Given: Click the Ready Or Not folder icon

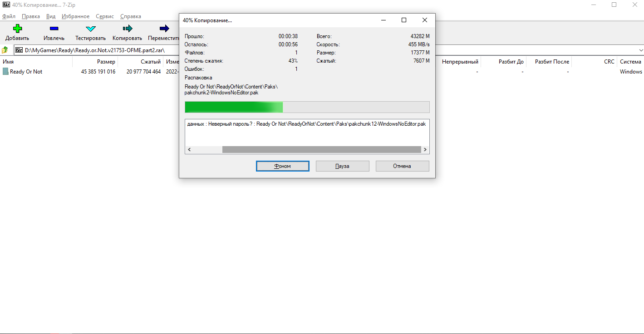Looking at the screenshot, I should tap(5, 72).
